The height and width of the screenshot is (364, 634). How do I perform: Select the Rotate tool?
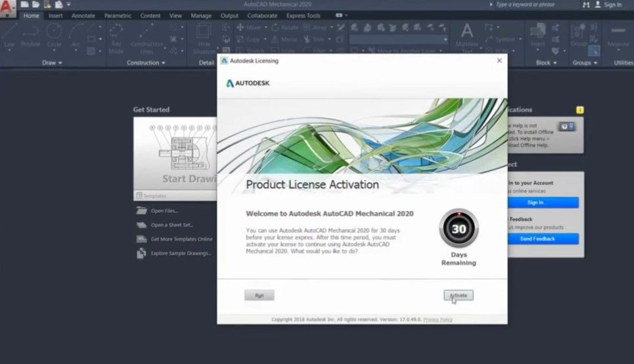point(285,28)
